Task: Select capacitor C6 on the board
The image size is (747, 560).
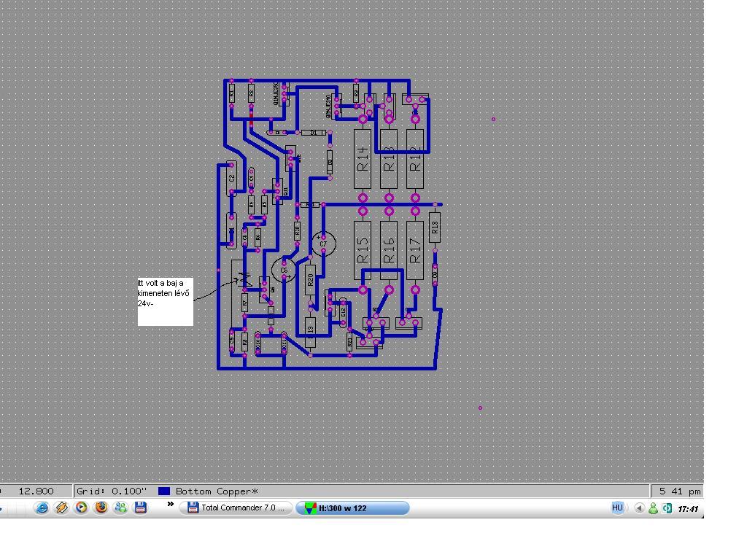Action: 284,270
